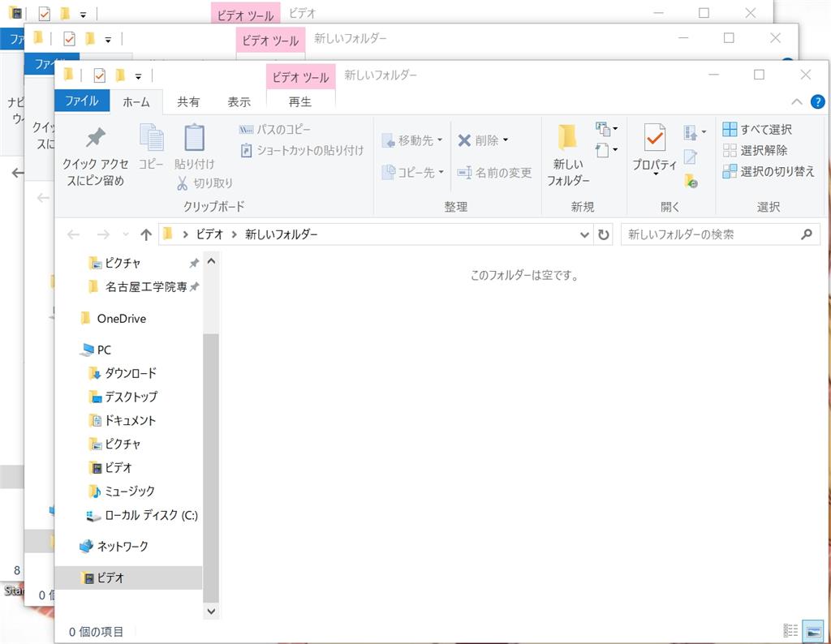Open 移動先 (Move to) menu
This screenshot has height=644, width=831.
click(x=411, y=140)
